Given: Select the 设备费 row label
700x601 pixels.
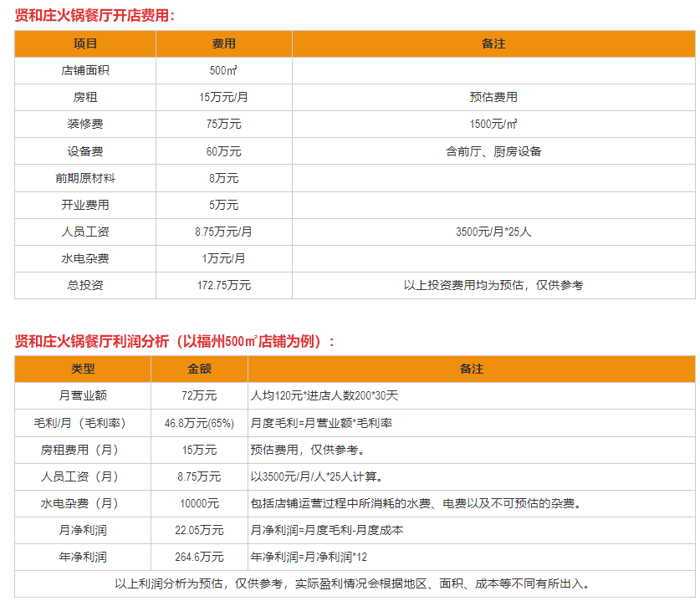Looking at the screenshot, I should (85, 151).
